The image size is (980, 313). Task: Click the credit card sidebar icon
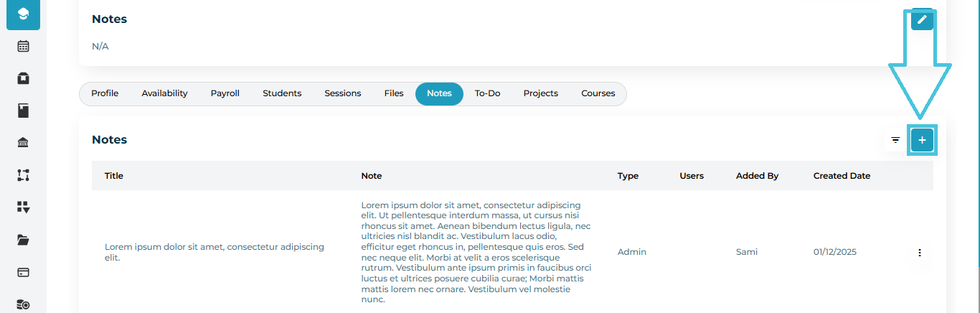[x=23, y=273]
